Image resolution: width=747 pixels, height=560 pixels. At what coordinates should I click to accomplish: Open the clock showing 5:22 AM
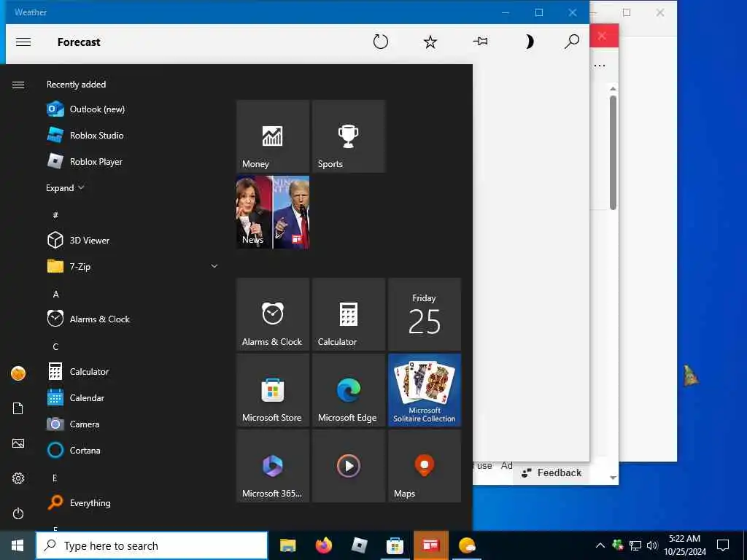(685, 545)
